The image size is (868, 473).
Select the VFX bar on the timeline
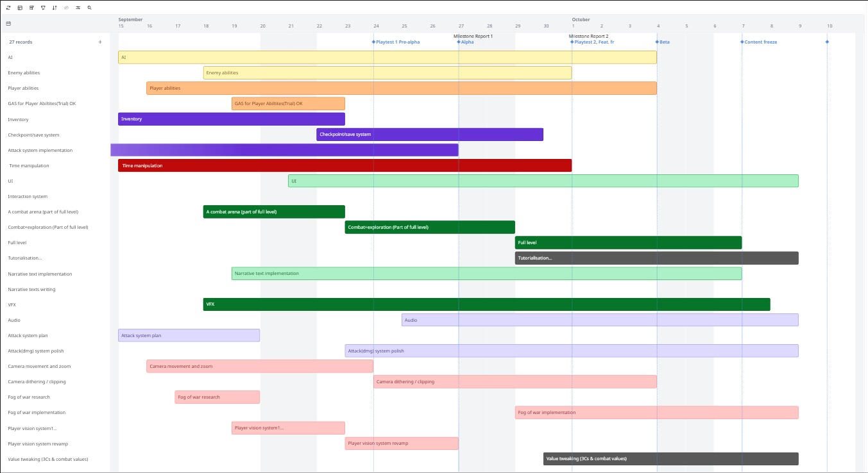(487, 304)
